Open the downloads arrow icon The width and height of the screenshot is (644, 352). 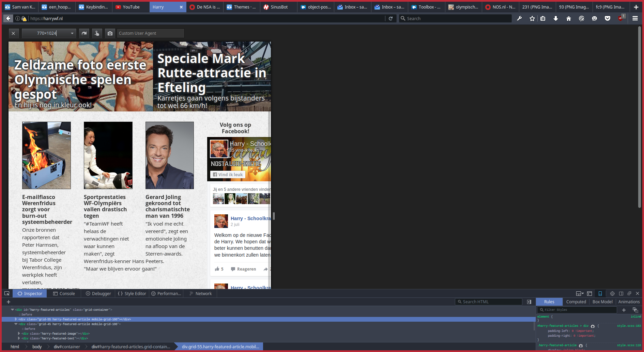pyautogui.click(x=556, y=18)
